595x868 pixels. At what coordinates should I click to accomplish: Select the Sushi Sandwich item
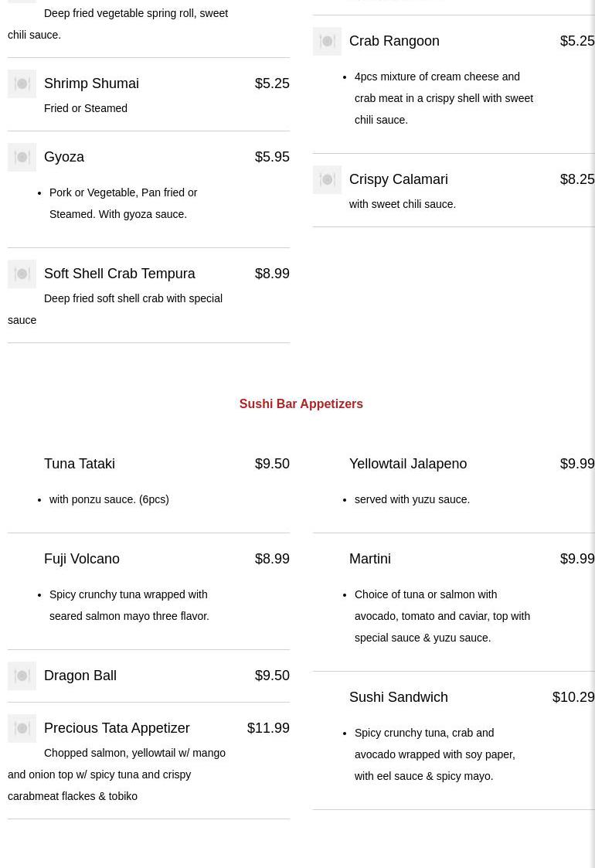pos(399,697)
